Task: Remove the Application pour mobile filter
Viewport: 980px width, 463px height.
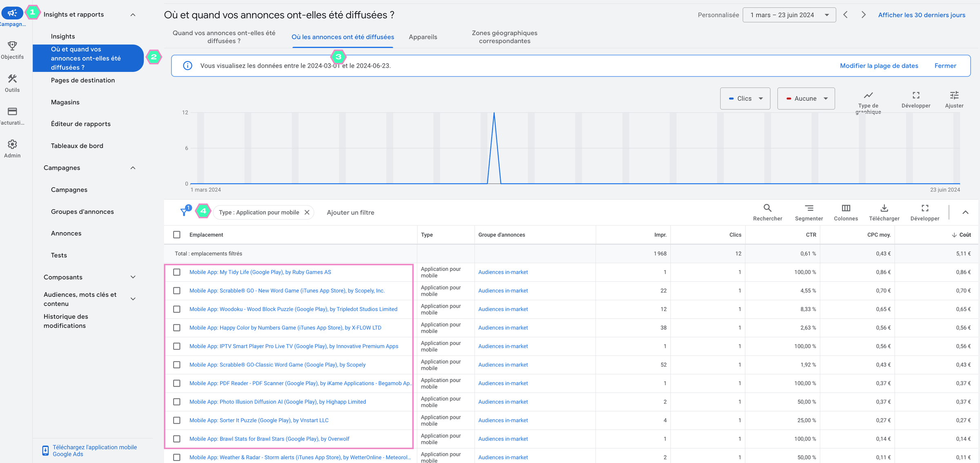Action: [x=307, y=212]
